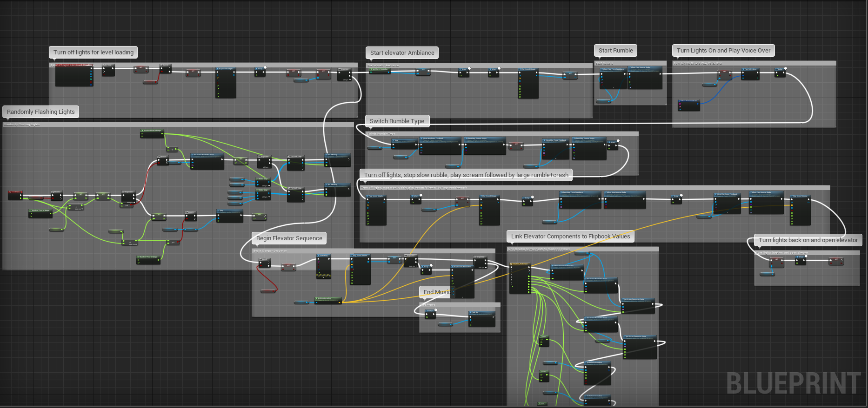Image resolution: width=868 pixels, height=408 pixels.
Task: Click the overlap event node in level loading group
Action: (74, 75)
